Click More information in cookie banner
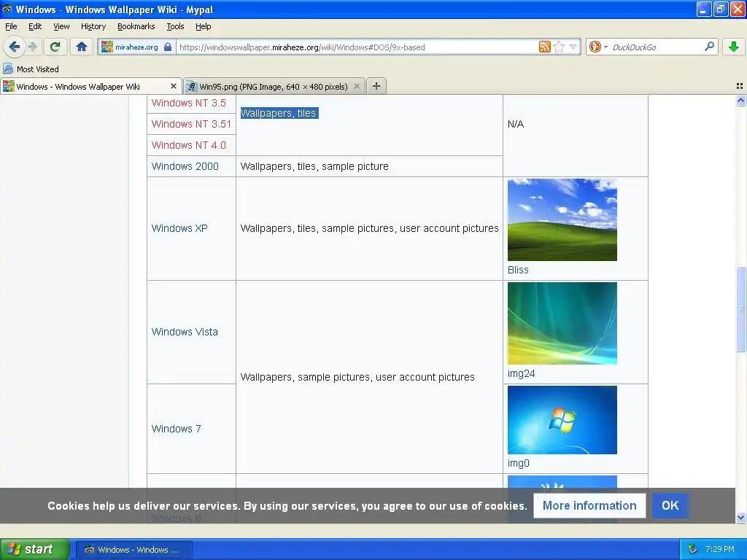The height and width of the screenshot is (560, 747). click(589, 505)
